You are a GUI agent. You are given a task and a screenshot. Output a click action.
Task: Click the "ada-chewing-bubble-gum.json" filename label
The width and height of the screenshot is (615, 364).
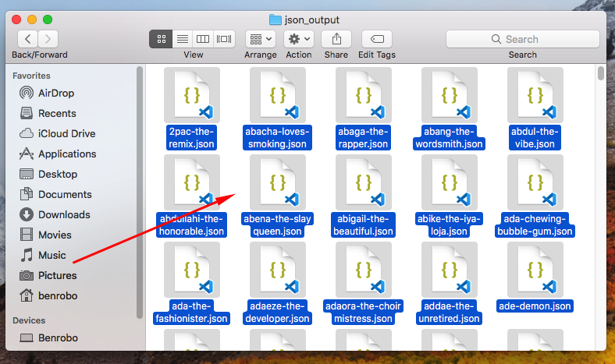click(535, 225)
